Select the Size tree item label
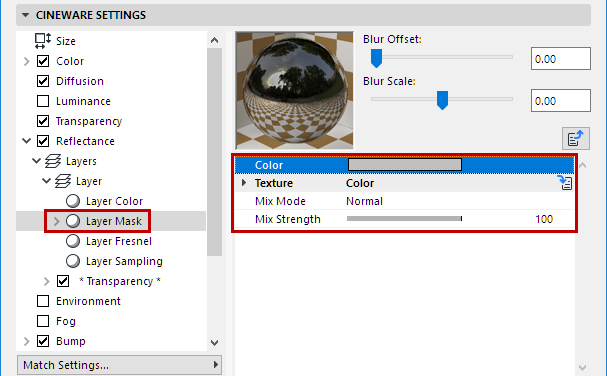 pos(65,41)
